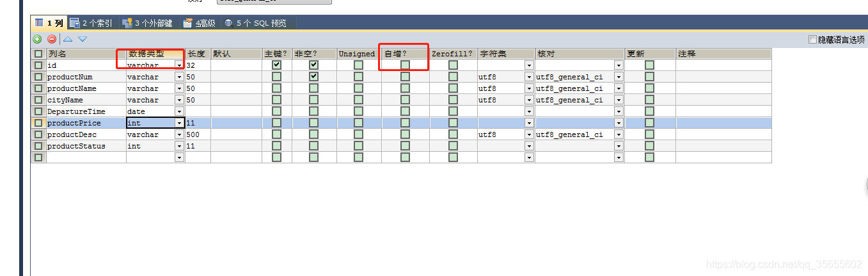
Task: Click the 长度 column header
Action: coord(198,54)
